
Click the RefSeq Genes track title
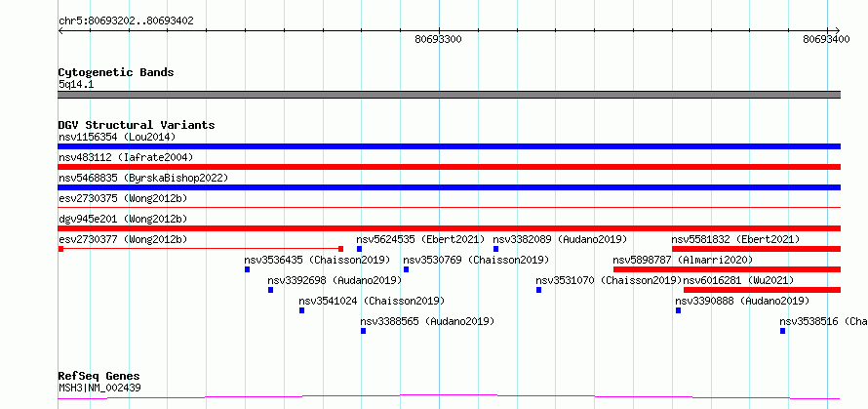(x=99, y=377)
